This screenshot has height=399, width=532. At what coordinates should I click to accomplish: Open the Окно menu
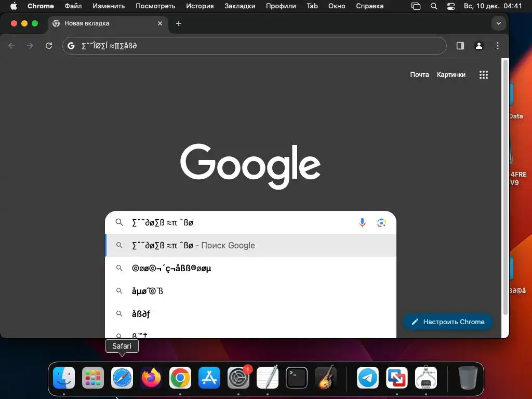click(x=337, y=6)
